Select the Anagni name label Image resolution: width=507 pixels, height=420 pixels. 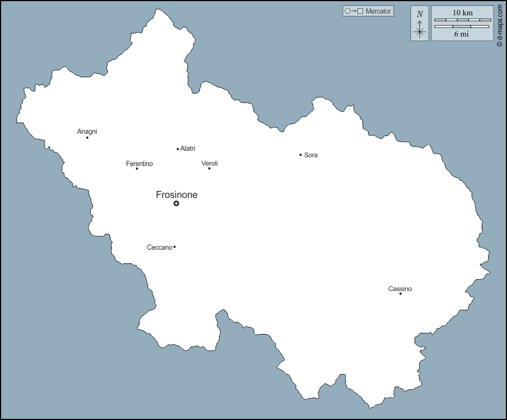[x=87, y=131]
